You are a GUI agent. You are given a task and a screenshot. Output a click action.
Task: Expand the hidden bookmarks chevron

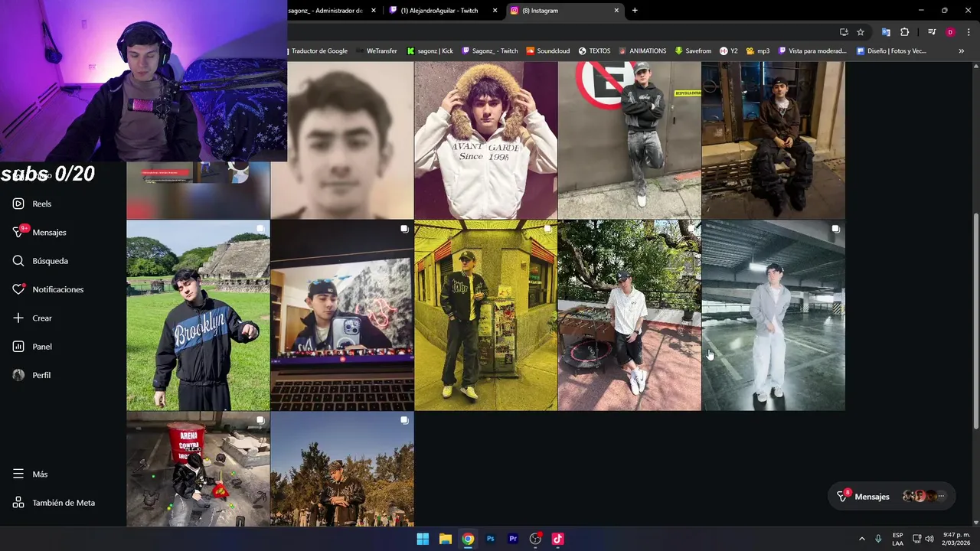[x=961, y=51]
